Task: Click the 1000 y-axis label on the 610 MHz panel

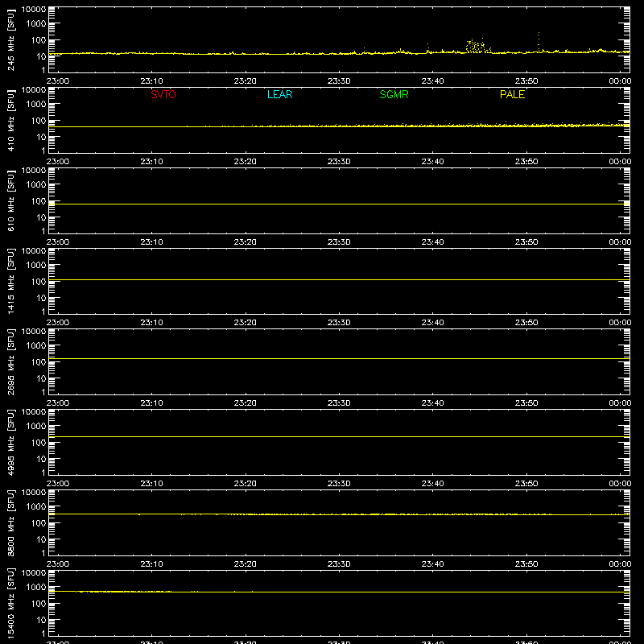Action: (36, 185)
